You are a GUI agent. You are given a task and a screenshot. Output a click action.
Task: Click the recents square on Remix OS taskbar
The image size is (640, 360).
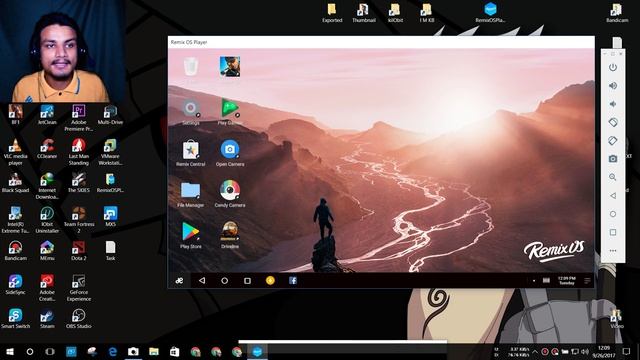(x=247, y=281)
